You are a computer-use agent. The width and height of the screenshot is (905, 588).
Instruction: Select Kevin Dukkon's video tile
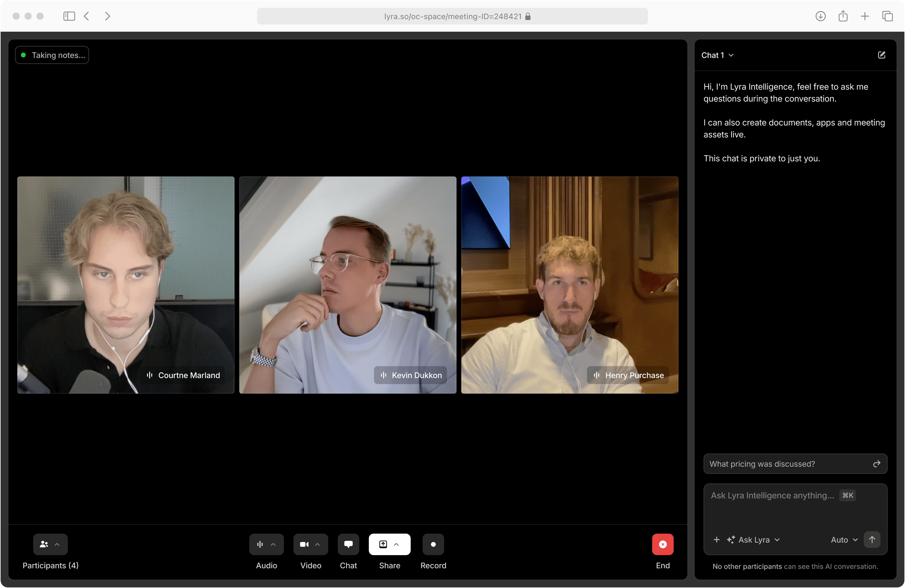tap(347, 284)
